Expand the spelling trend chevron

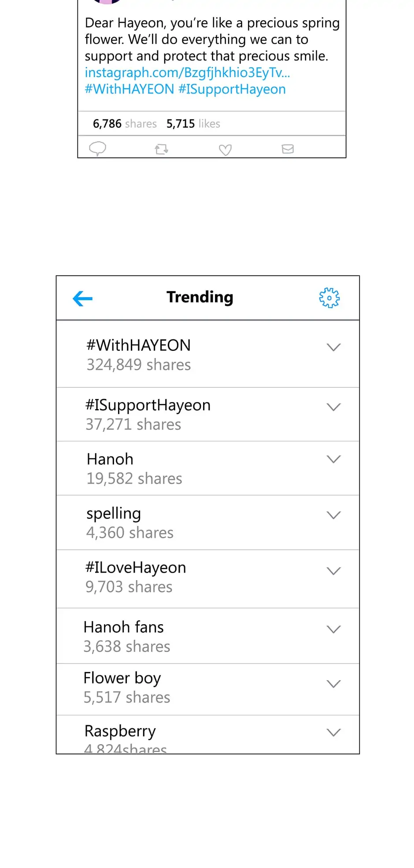[x=334, y=515]
